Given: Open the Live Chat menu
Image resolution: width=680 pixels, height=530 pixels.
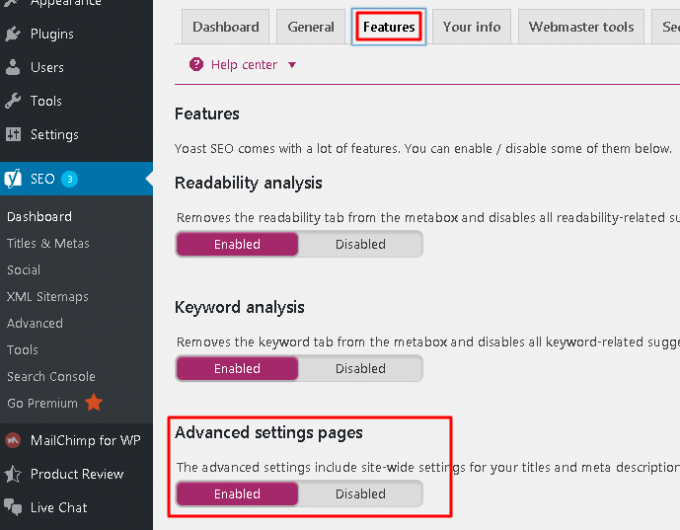Looking at the screenshot, I should click(76, 507).
